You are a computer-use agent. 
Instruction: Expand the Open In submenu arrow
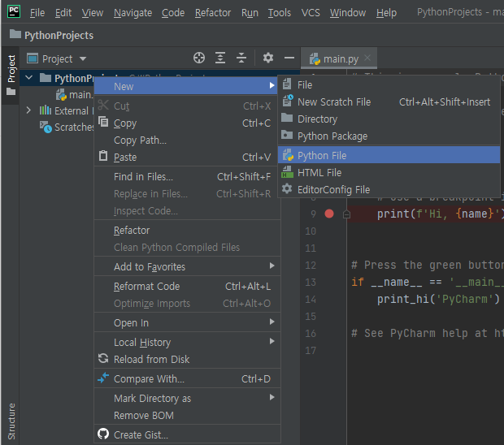point(272,322)
